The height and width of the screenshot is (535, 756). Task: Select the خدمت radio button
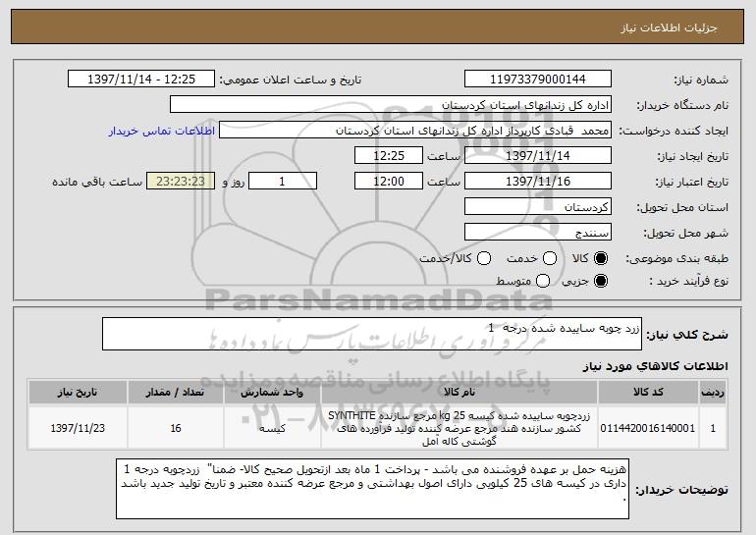(550, 258)
